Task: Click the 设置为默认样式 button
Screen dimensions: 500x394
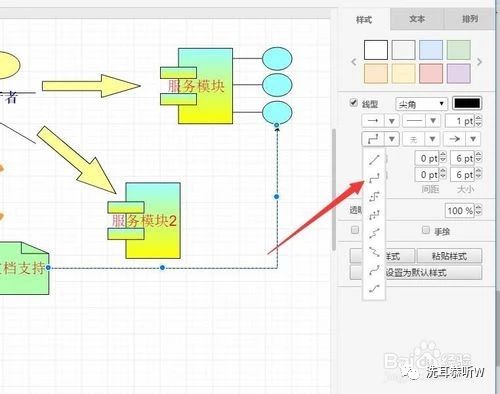Action: (416, 273)
